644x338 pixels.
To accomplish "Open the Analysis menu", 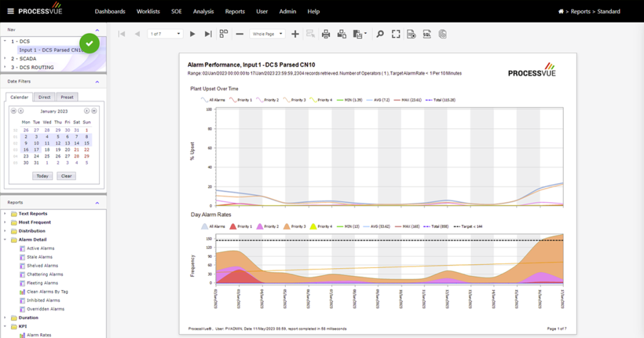I will pos(203,11).
